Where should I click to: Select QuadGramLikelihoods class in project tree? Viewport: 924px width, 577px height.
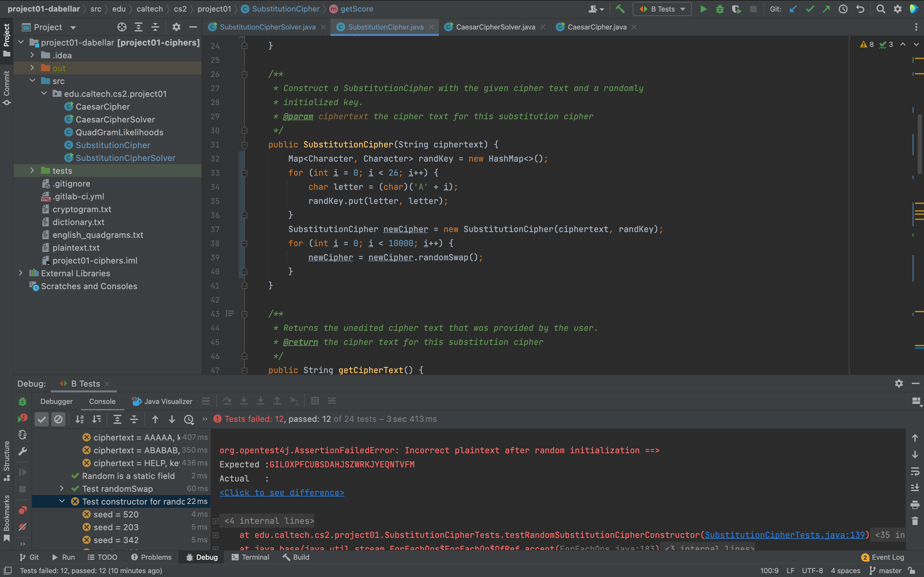click(119, 132)
